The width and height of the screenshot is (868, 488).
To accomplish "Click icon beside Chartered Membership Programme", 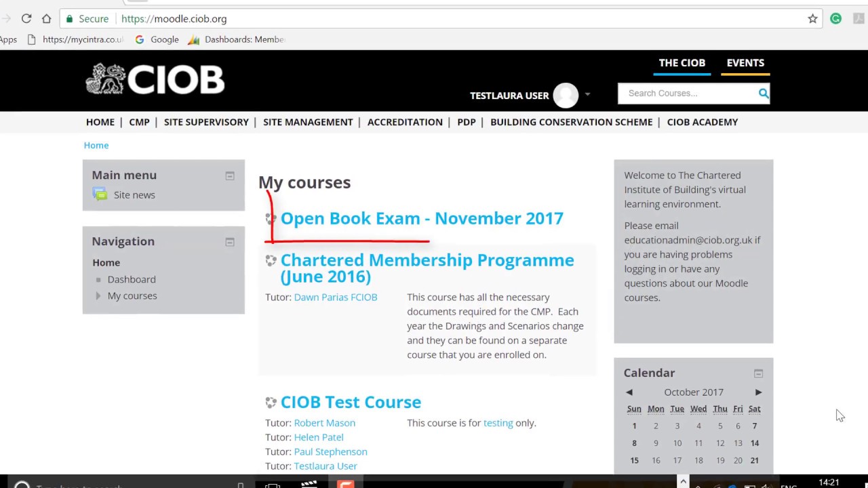I will click(x=271, y=260).
